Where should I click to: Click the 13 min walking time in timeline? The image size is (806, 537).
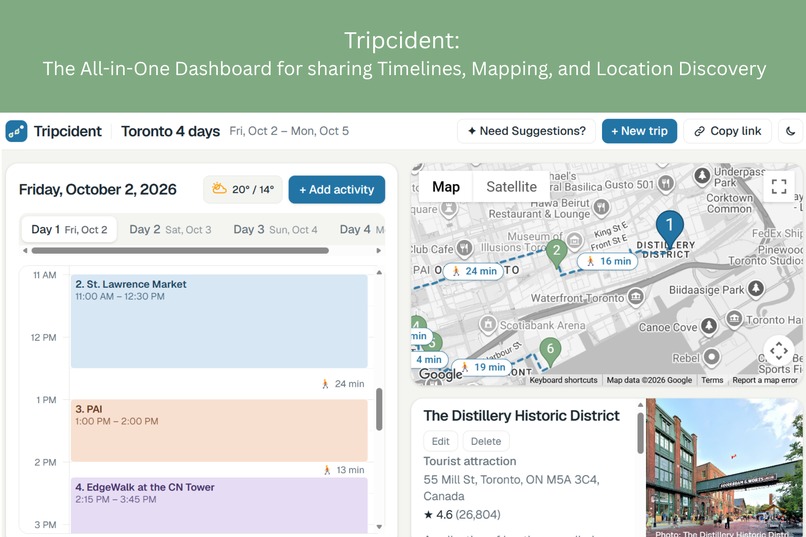pyautogui.click(x=344, y=470)
